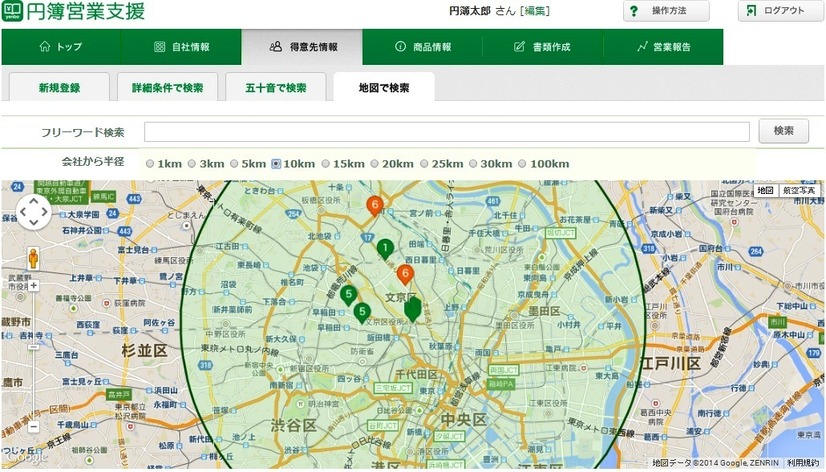This screenshot has height=472, width=826.
Task: Zoom out with map minus button
Action: click(x=33, y=426)
